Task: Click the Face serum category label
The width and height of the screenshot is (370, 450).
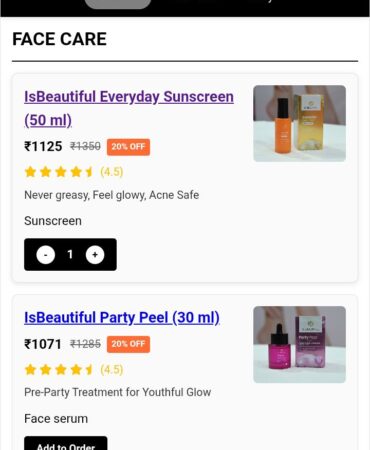Action: tap(56, 419)
